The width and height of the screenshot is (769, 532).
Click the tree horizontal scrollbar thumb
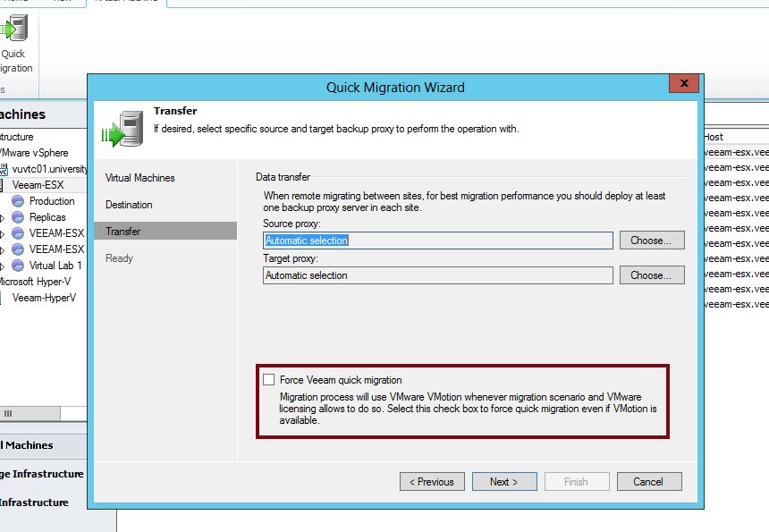tap(30, 413)
